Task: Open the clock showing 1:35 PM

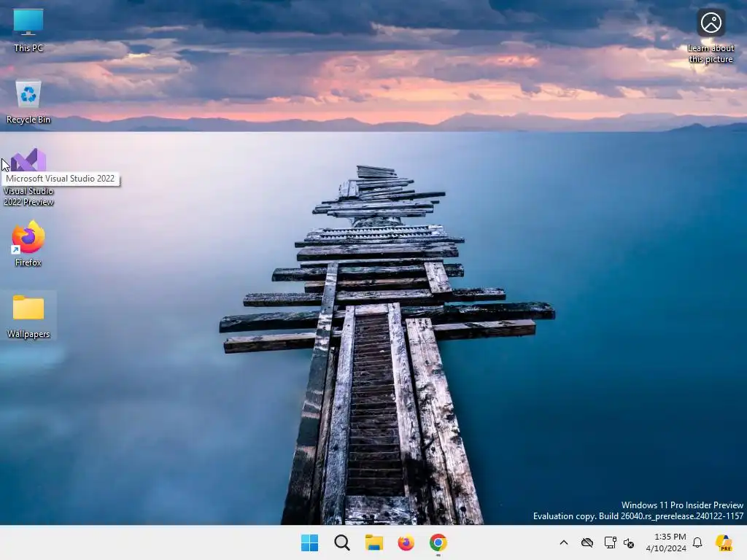Action: pos(666,542)
